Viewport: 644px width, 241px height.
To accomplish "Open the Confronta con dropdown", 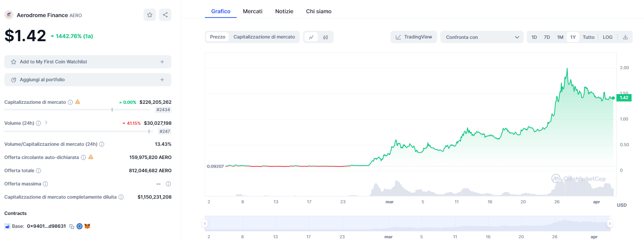I will [482, 37].
